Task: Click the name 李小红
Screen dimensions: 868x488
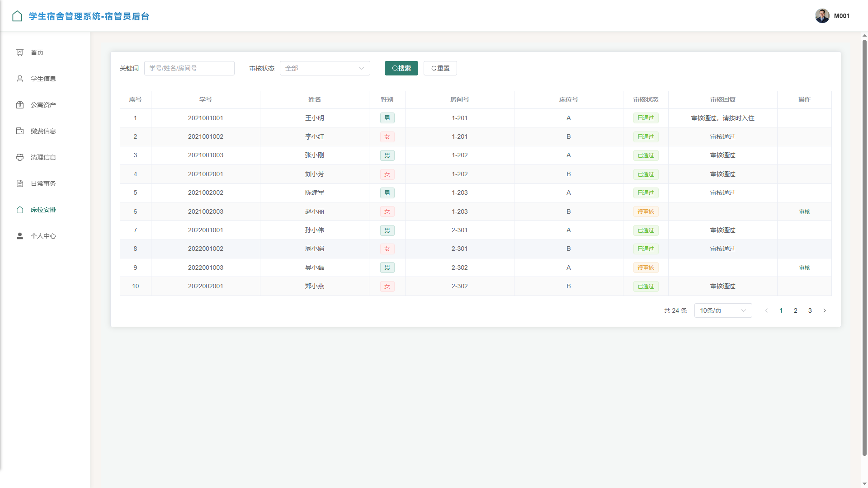Action: (315, 136)
